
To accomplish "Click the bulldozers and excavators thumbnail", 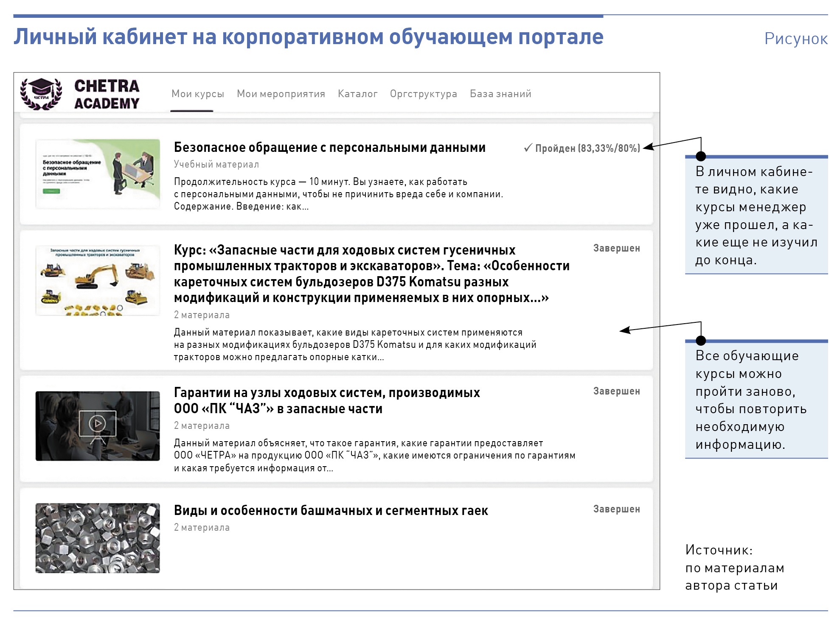I will pyautogui.click(x=98, y=280).
